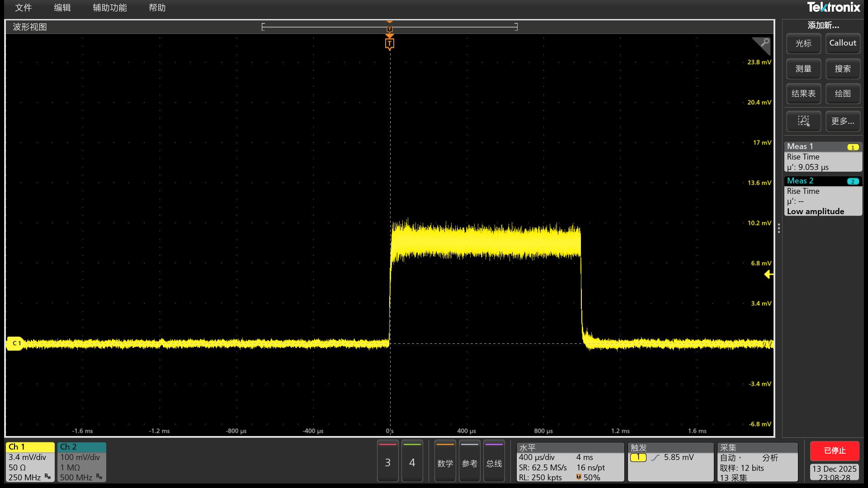
Task: Click the C1 channel ground handle
Action: click(15, 343)
